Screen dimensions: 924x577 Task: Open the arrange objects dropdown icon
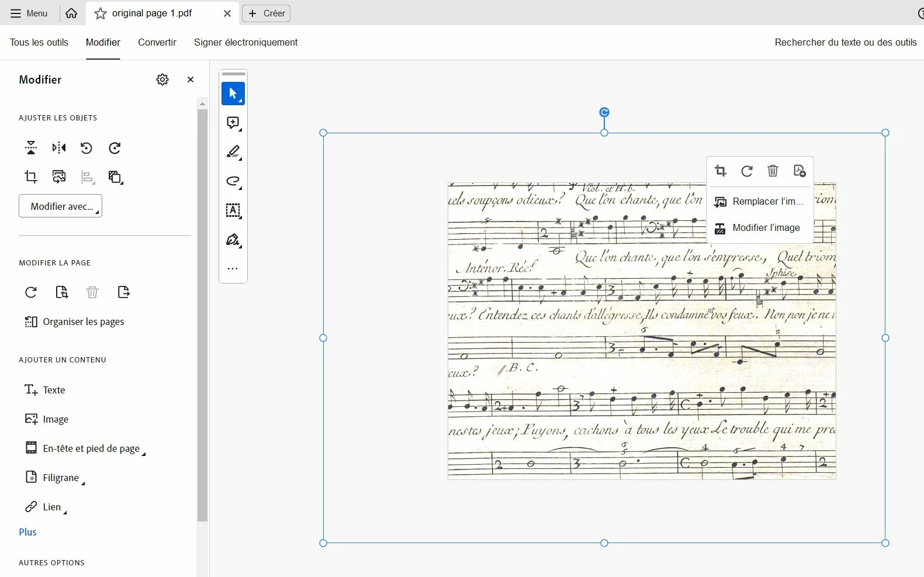tap(116, 177)
